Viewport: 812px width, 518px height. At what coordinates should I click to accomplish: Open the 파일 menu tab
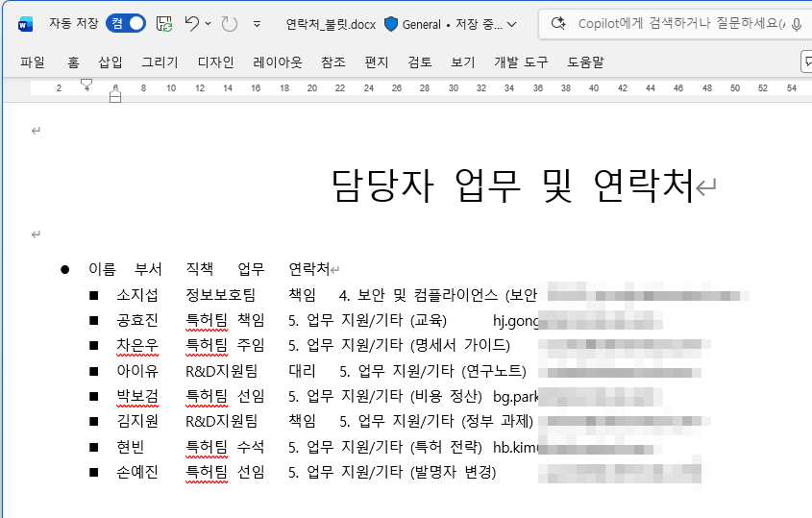click(33, 62)
